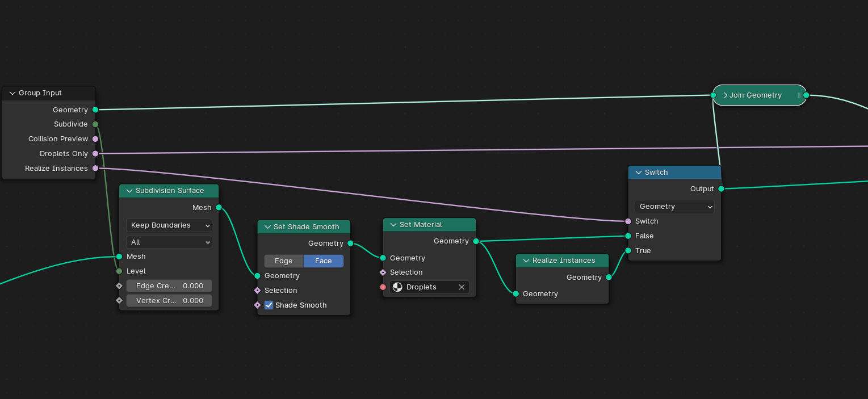
Task: Click Set Material Geometry input socket
Action: pos(383,258)
